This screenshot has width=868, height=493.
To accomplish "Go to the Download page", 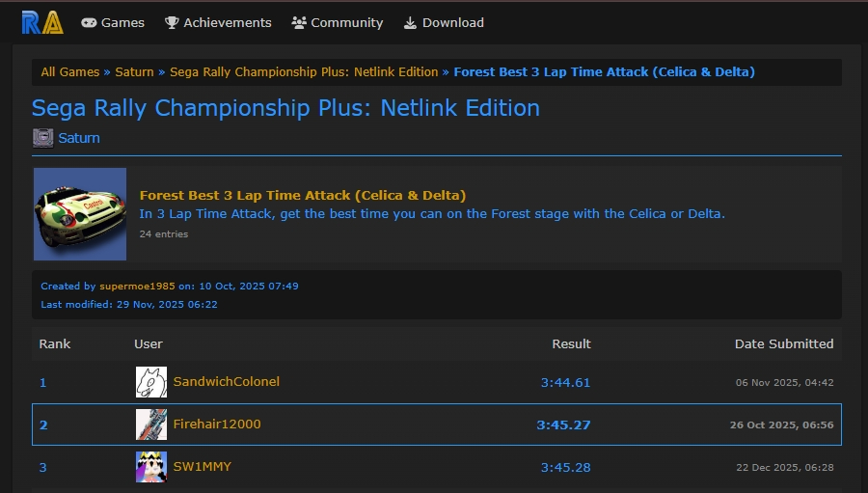I will [x=444, y=22].
